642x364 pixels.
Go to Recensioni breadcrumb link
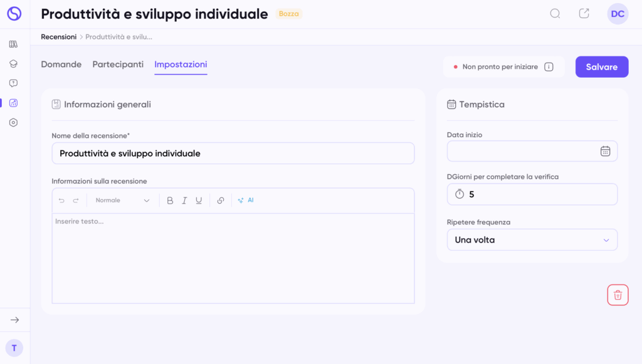tap(58, 37)
